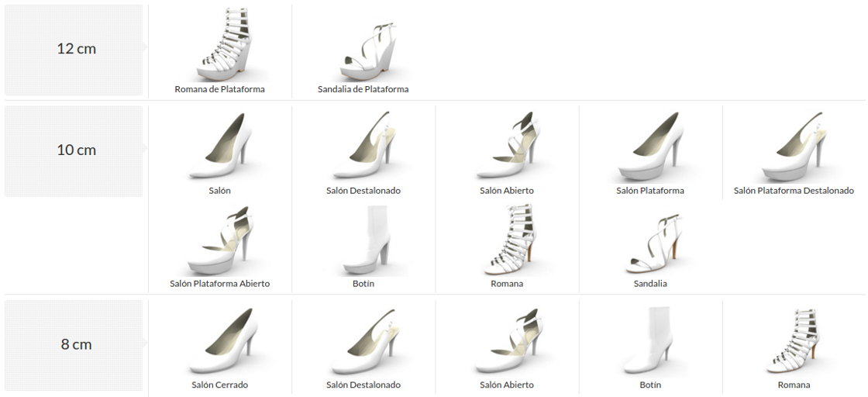The height and width of the screenshot is (397, 868).
Task: Select the 8 cm Salón Destalonado shoe image
Action: 363,340
